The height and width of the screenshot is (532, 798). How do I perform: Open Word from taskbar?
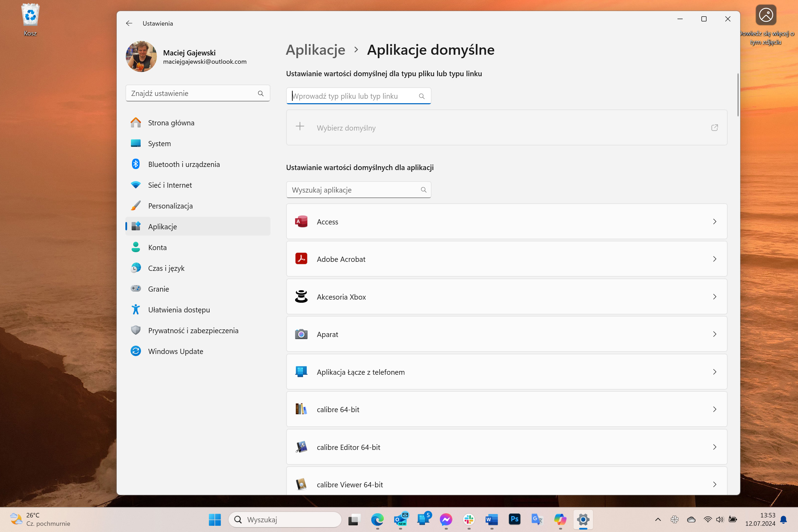[x=492, y=520]
